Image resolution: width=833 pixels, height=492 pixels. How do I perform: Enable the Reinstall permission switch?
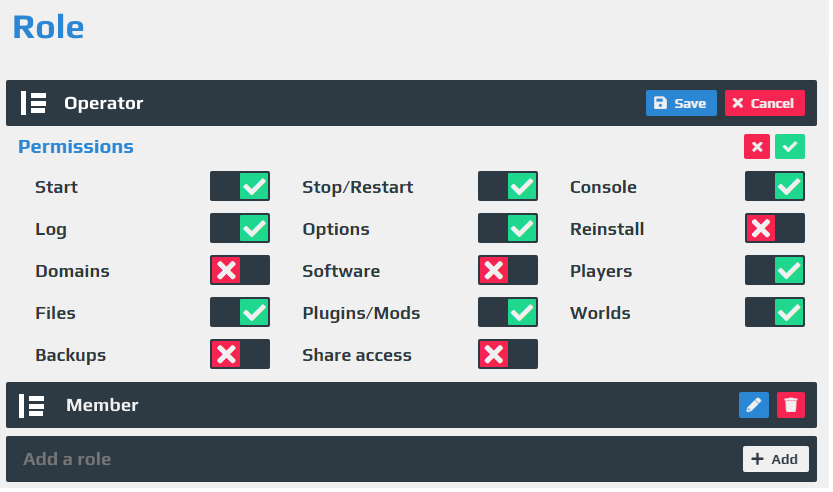[775, 228]
